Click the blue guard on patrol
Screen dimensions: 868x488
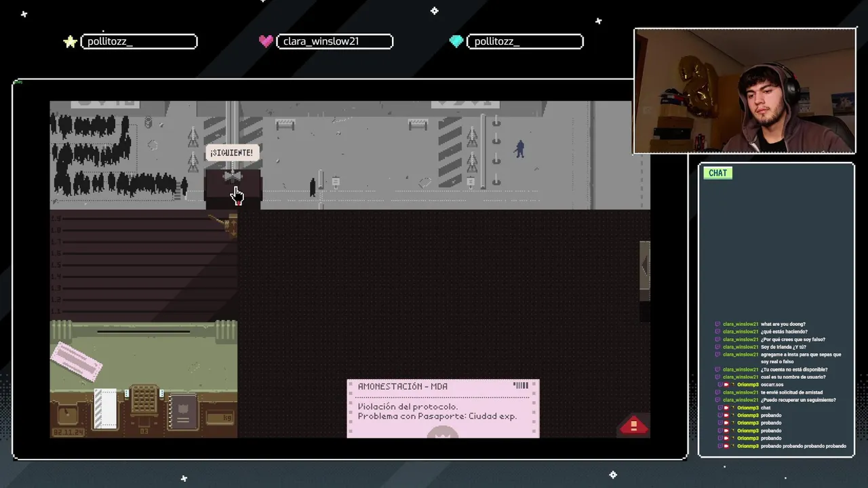pyautogui.click(x=519, y=148)
